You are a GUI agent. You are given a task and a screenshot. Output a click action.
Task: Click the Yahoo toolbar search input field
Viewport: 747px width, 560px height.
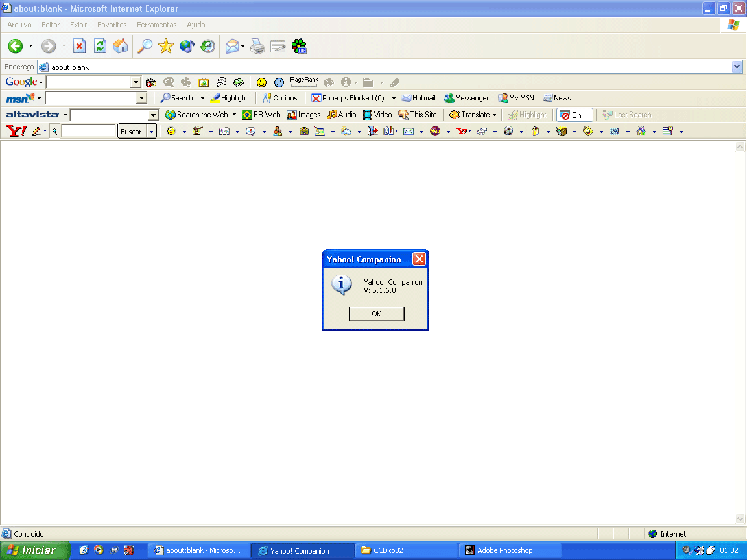click(89, 131)
